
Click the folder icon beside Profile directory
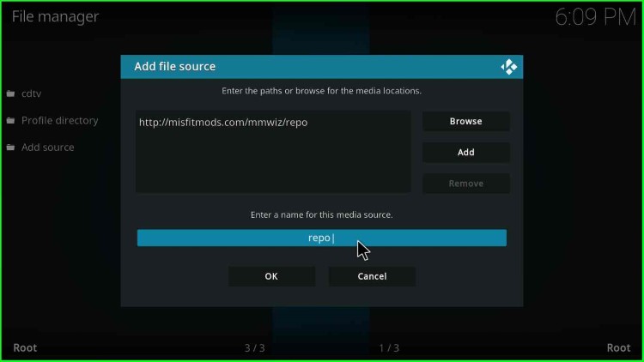point(10,121)
